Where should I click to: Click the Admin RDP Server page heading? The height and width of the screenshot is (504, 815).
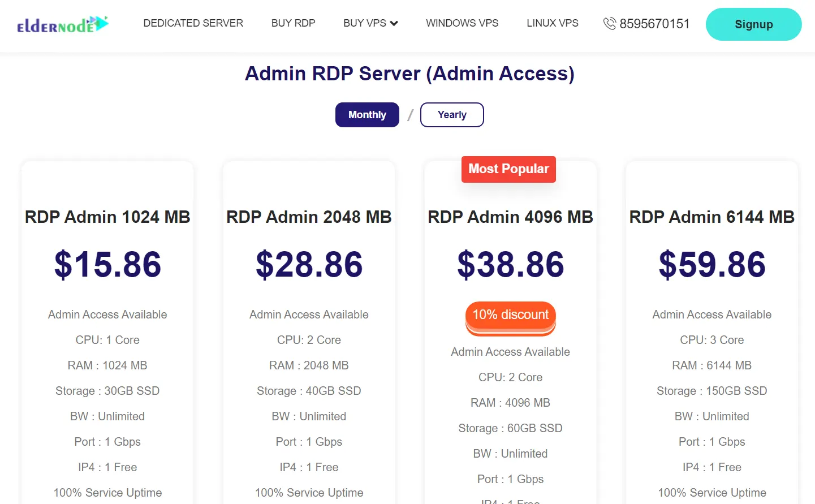pos(409,74)
